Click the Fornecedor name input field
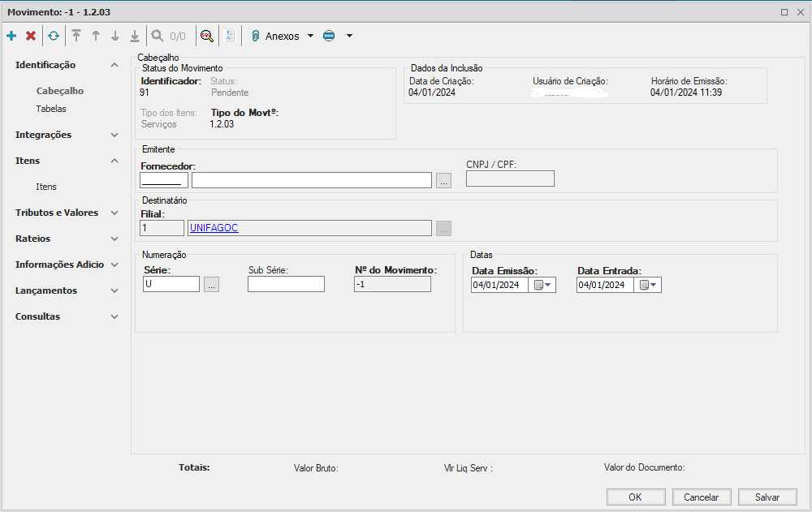812x512 pixels. click(311, 180)
